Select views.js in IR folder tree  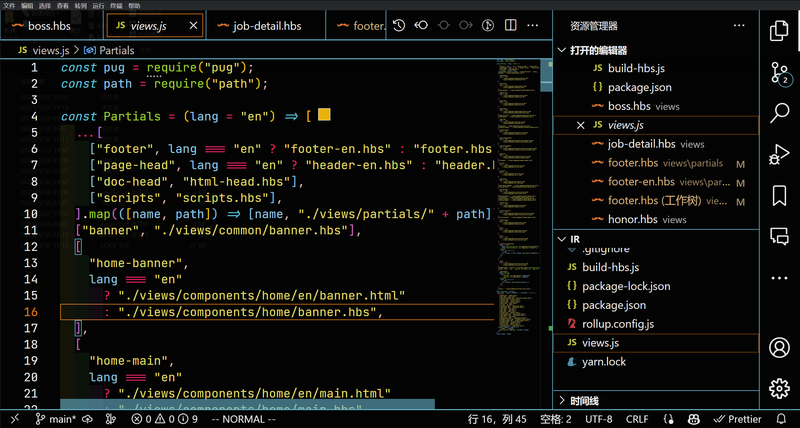tap(656, 343)
